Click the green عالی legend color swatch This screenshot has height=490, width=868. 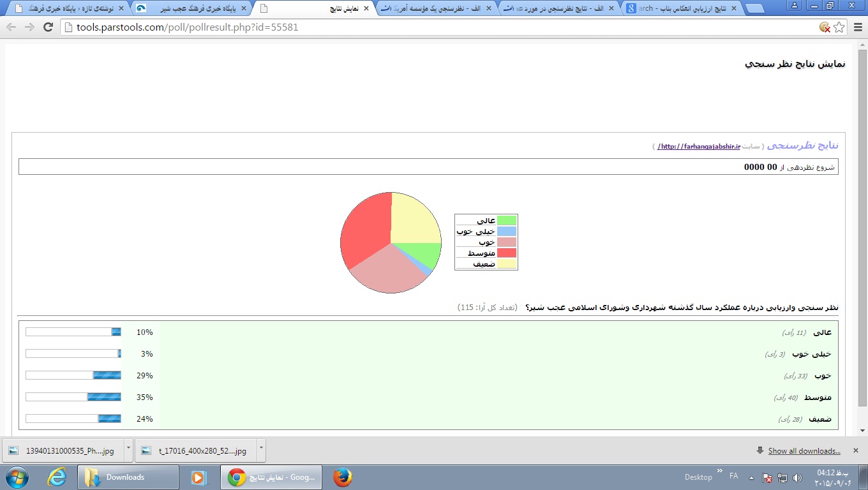(506, 221)
